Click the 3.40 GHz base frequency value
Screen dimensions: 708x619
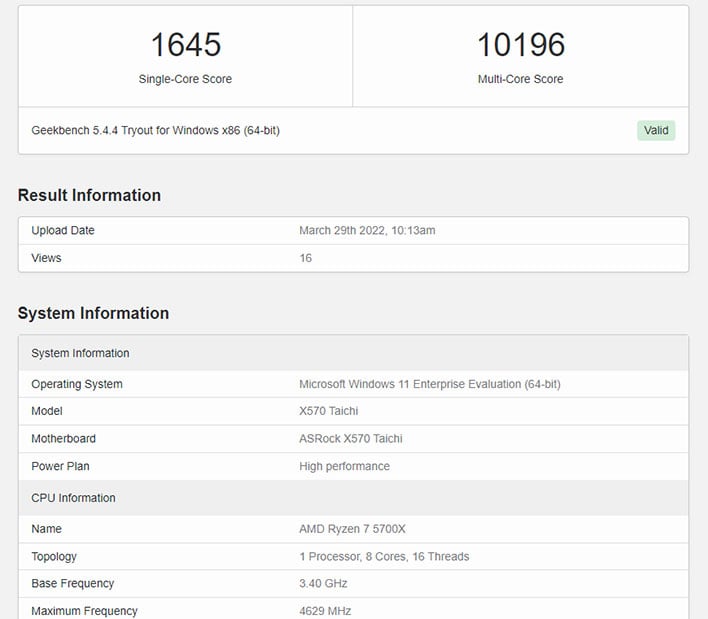(325, 583)
